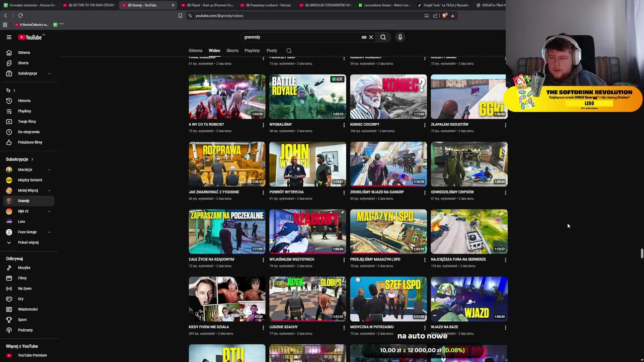This screenshot has width=644, height=362.
Task: Open MAGAZYN LSPD video thumbnail
Action: [x=388, y=231]
